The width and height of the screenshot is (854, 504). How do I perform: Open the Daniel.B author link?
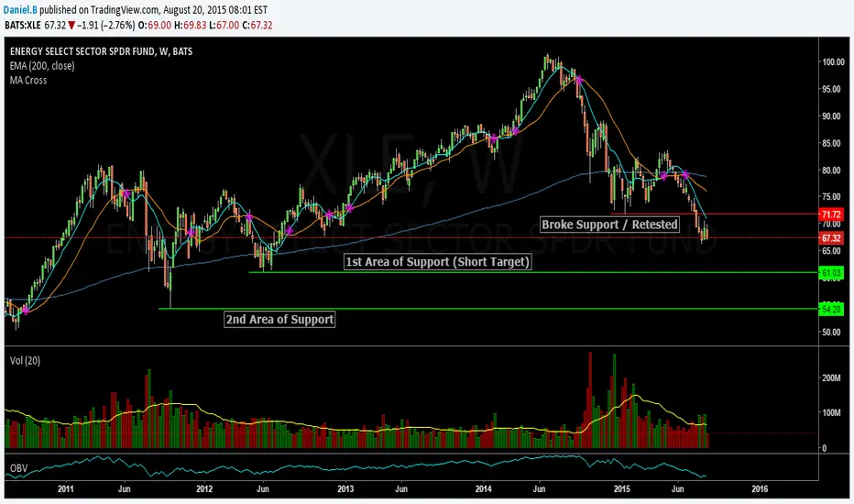pos(20,10)
